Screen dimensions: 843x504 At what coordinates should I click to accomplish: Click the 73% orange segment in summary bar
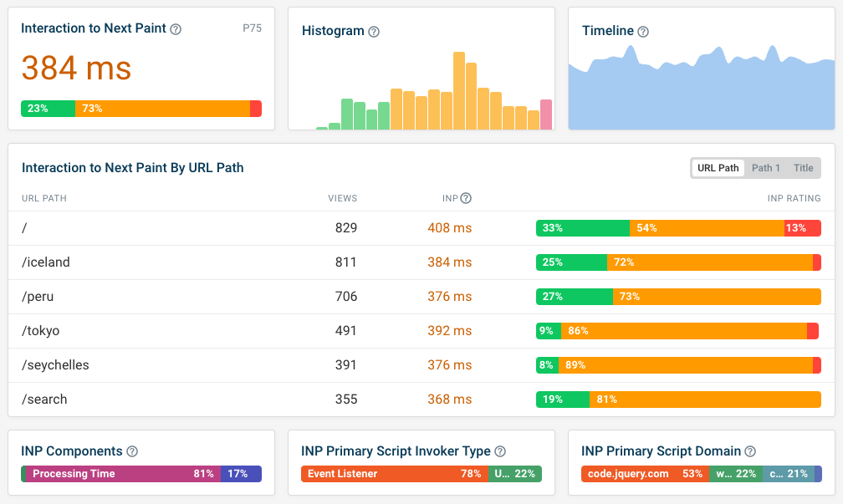click(162, 109)
